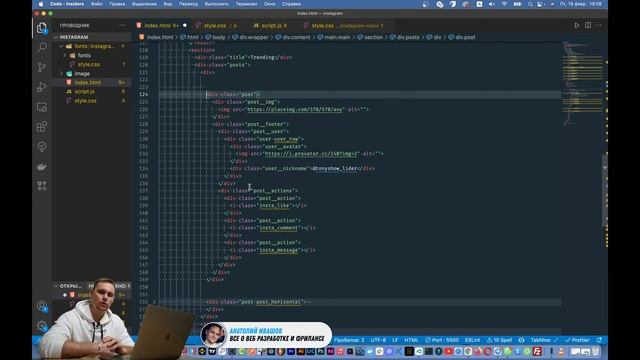Click the editor vertical scrollbar thumb
The image size is (640, 360).
(x=604, y=190)
